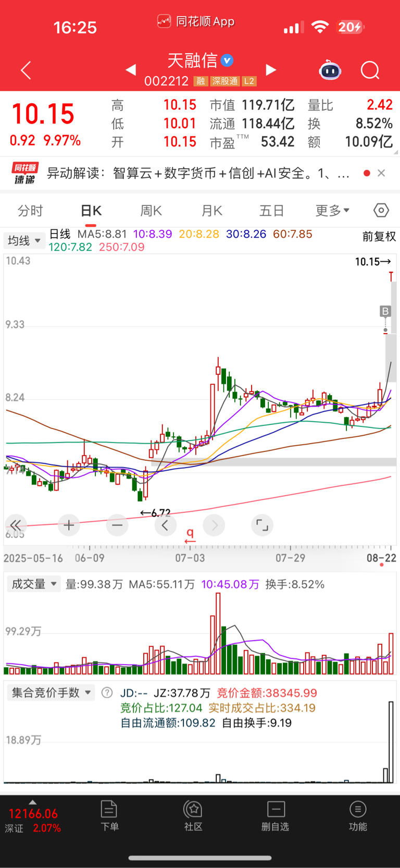Image resolution: width=400 pixels, height=868 pixels.
Task: Switch to 分时 tab
Action: 30,211
